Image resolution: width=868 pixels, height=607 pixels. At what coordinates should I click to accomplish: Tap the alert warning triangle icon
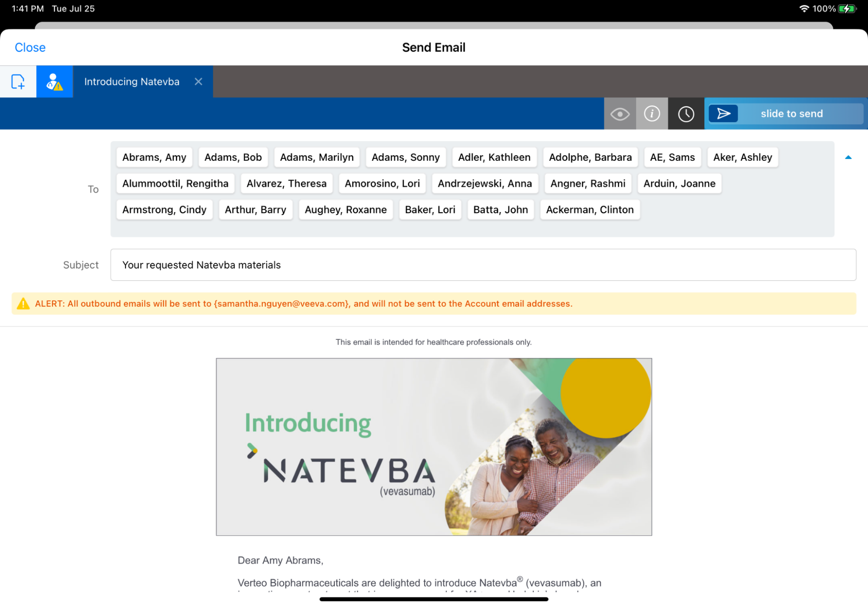[23, 304]
